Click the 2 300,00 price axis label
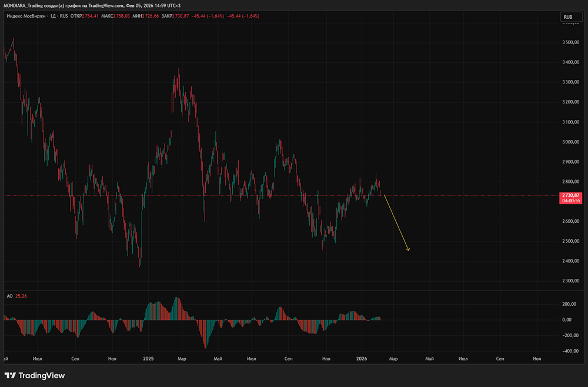The width and height of the screenshot is (588, 387). [x=571, y=281]
